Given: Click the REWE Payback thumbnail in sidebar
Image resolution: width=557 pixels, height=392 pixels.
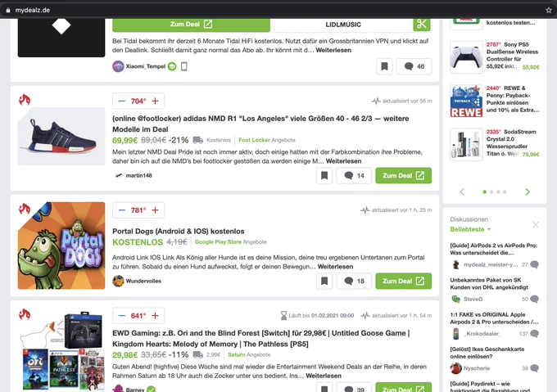Looking at the screenshot, I should 466,101.
